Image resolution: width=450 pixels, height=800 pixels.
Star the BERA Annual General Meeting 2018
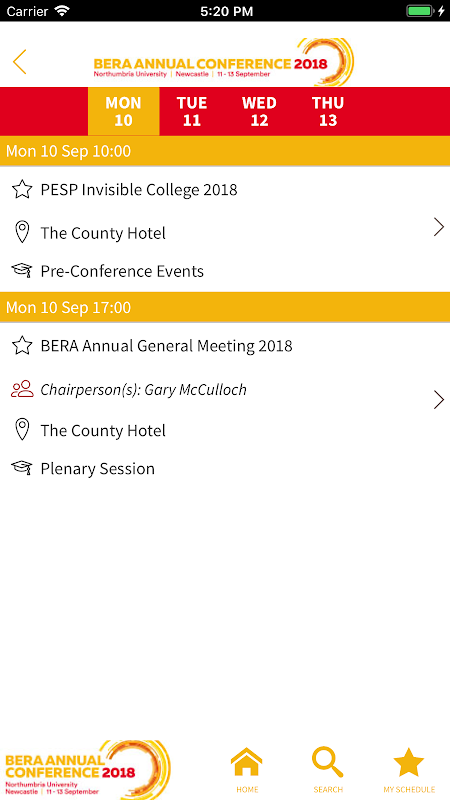[22, 346]
